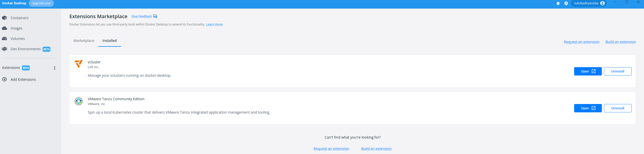Click the Give Feedback link
644x154 pixels.
click(142, 16)
